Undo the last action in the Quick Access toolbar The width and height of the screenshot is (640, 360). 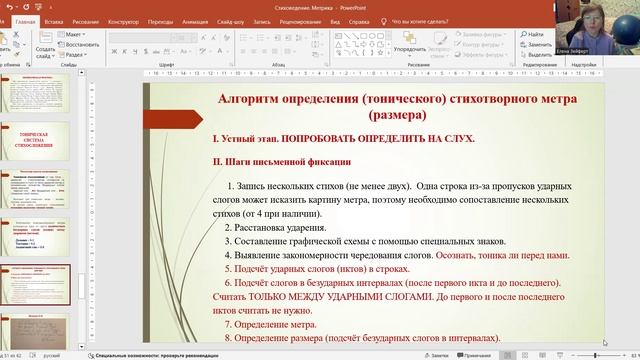(x=9, y=7)
